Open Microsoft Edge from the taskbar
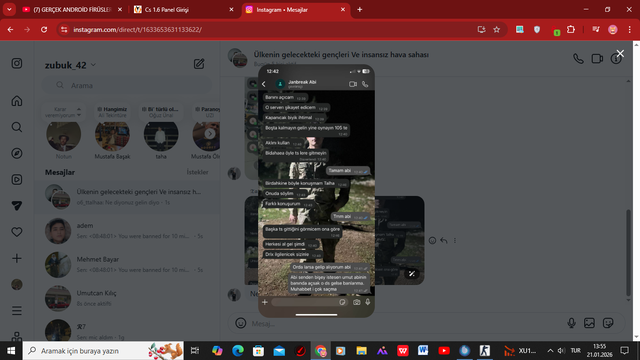 click(x=238, y=351)
